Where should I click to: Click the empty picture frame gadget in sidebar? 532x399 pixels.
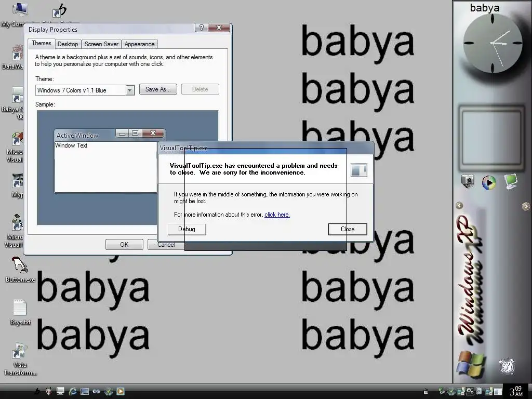tap(491, 138)
